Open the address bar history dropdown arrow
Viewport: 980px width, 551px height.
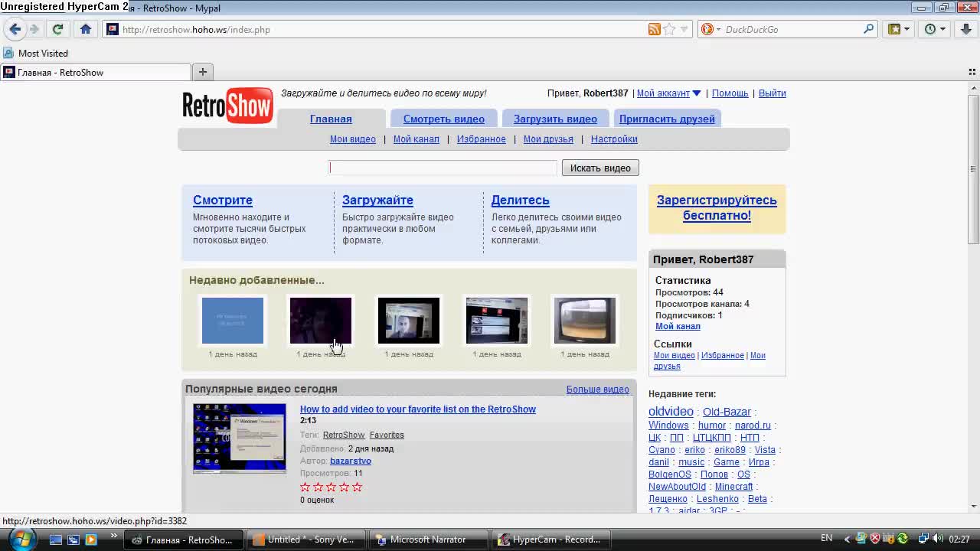684,29
